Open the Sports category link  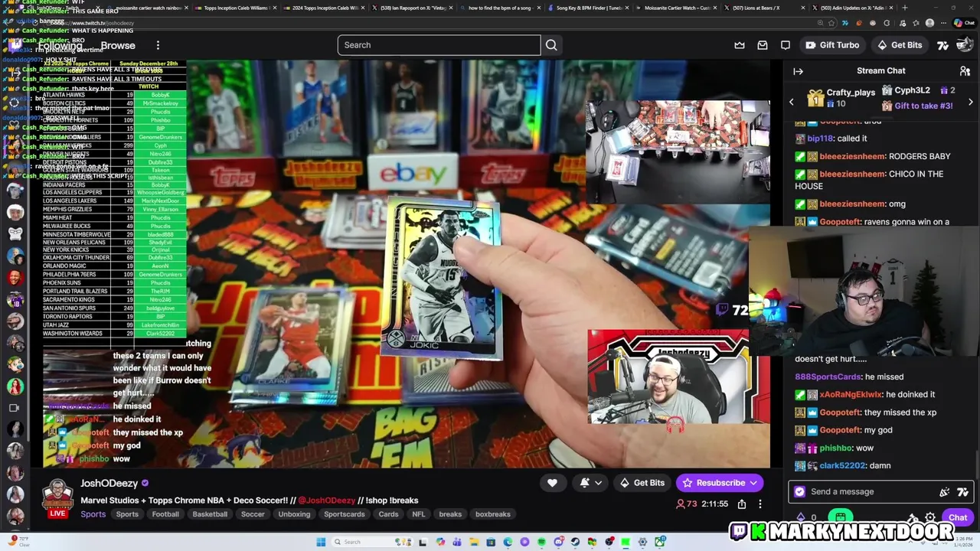click(93, 514)
